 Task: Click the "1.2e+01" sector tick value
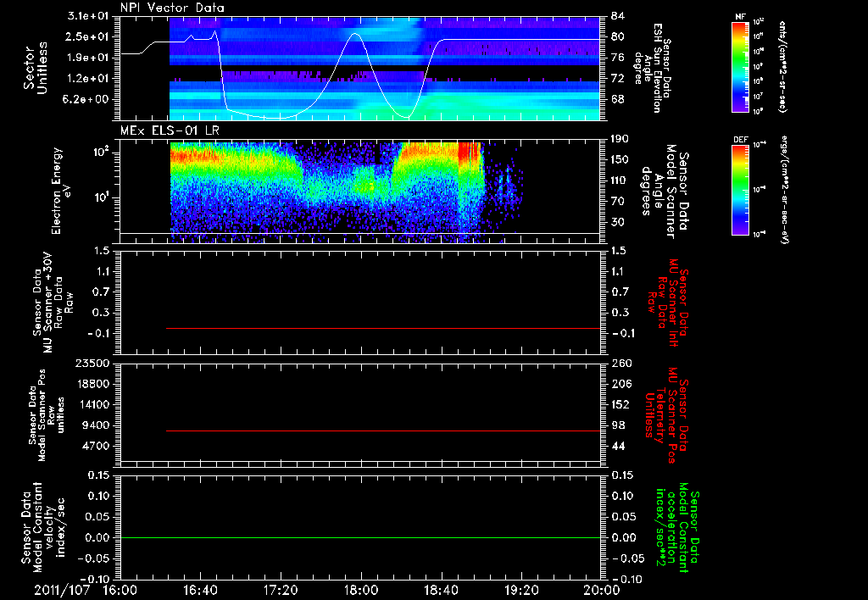(88, 79)
